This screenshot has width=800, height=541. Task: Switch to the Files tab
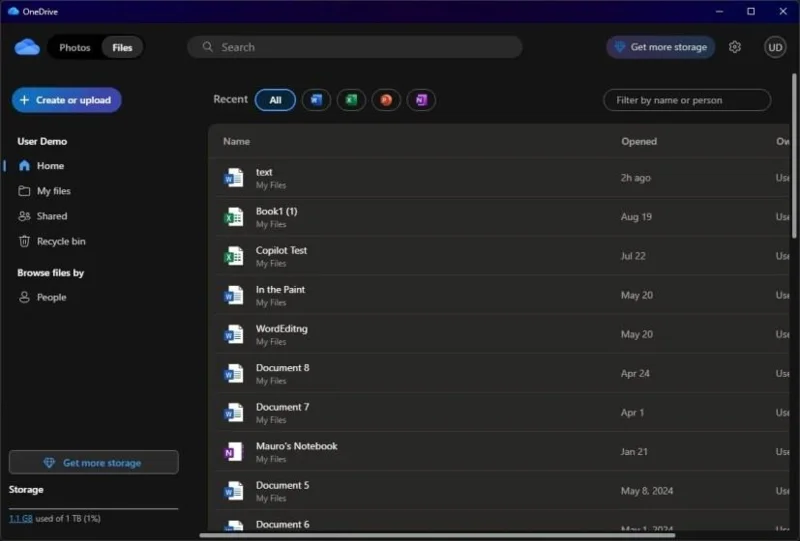coord(122,47)
